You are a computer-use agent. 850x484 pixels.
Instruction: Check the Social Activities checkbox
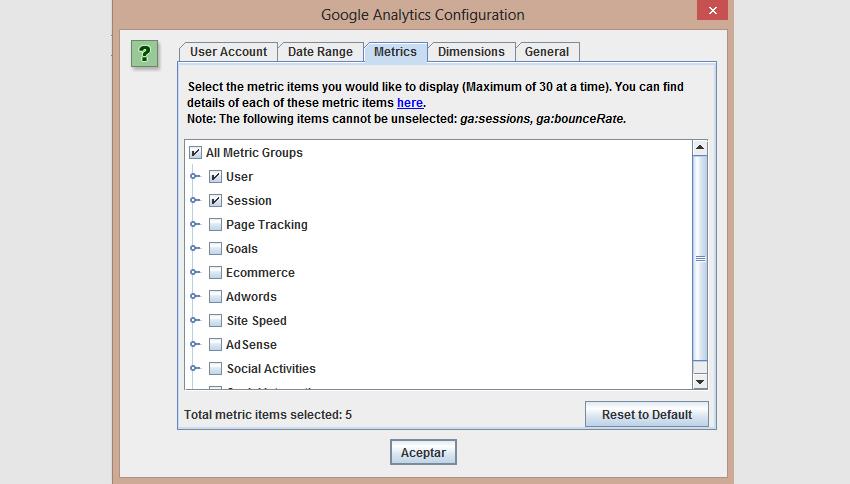(x=215, y=368)
